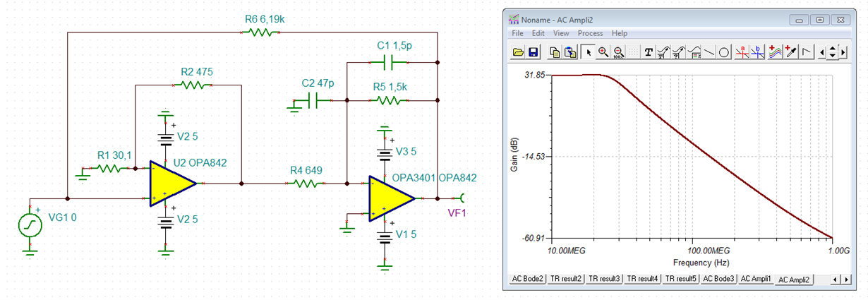Save the diagram with the floppy disk icon

point(534,52)
